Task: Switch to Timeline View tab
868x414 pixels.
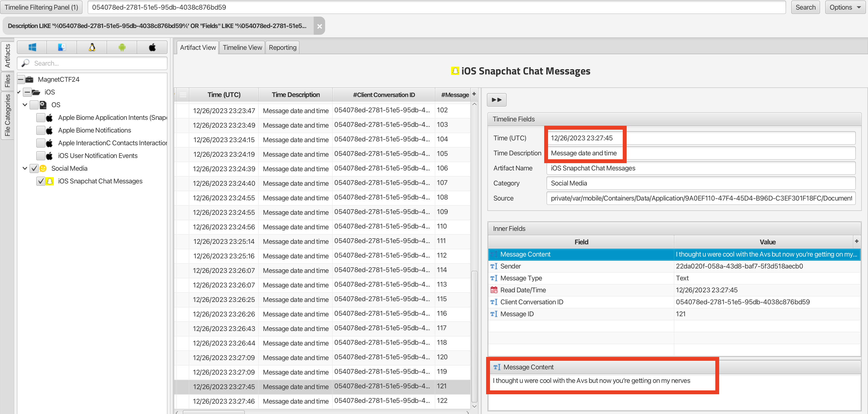Action: point(242,47)
